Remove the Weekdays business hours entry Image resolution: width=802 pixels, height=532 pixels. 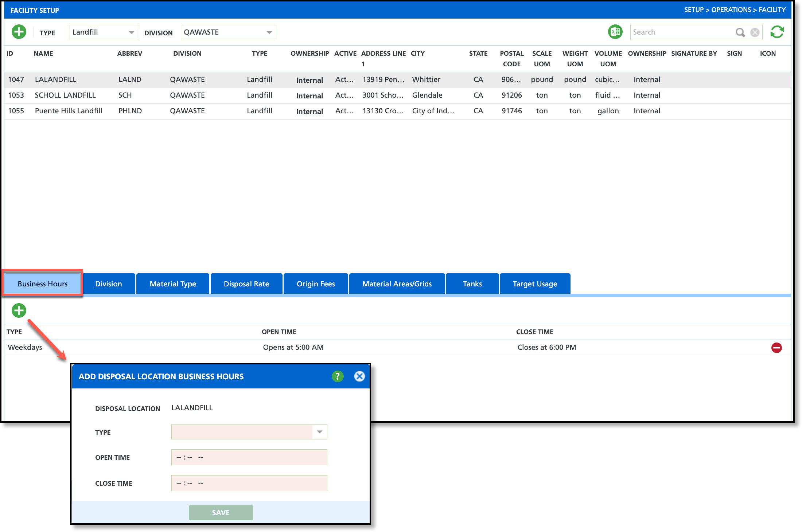coord(776,348)
